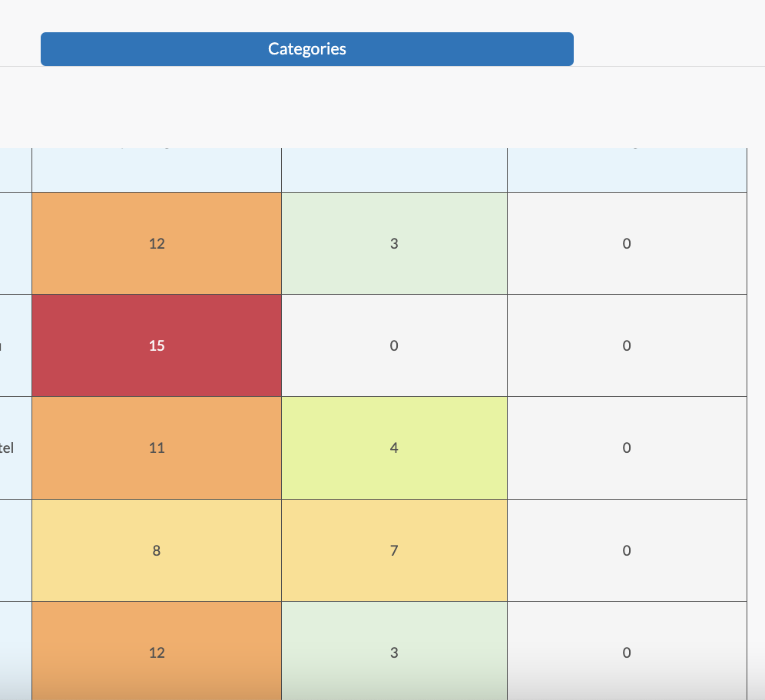Select the pale green 3 cell above the 15 row
This screenshot has width=765, height=700.
[x=394, y=243]
